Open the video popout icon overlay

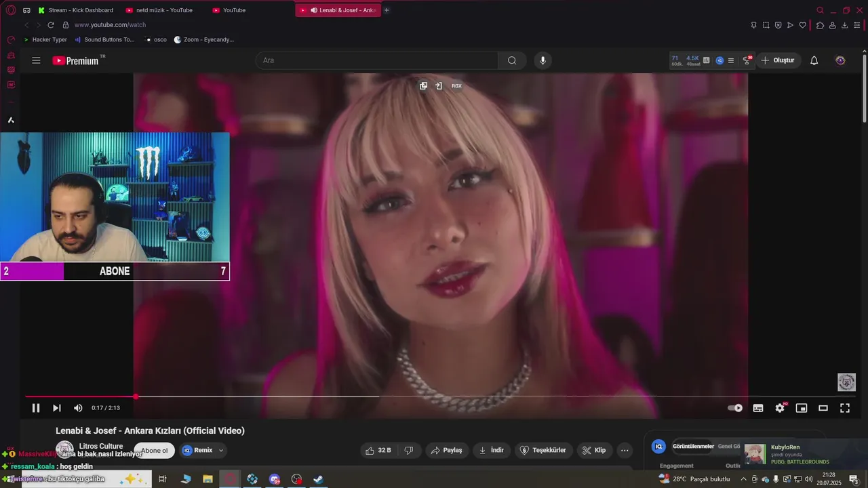(423, 86)
